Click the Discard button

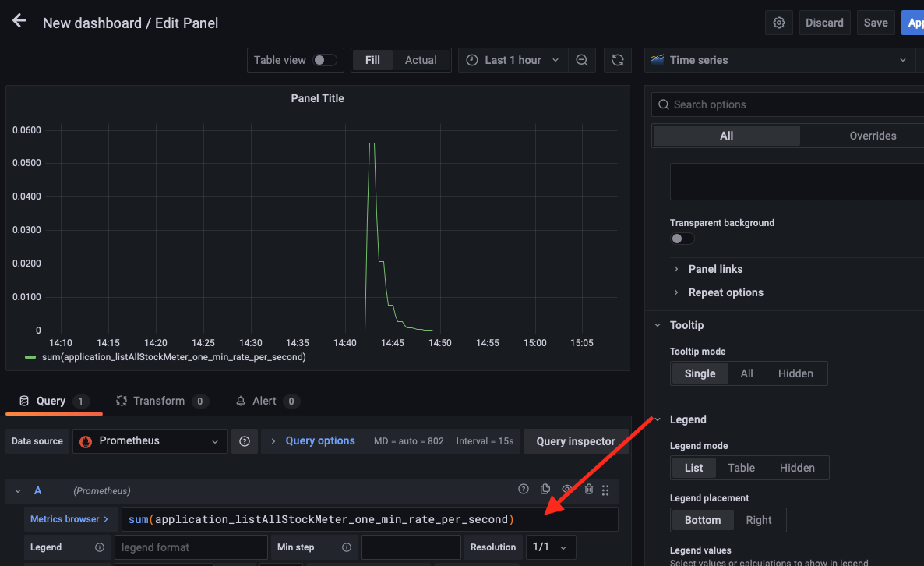(x=824, y=23)
